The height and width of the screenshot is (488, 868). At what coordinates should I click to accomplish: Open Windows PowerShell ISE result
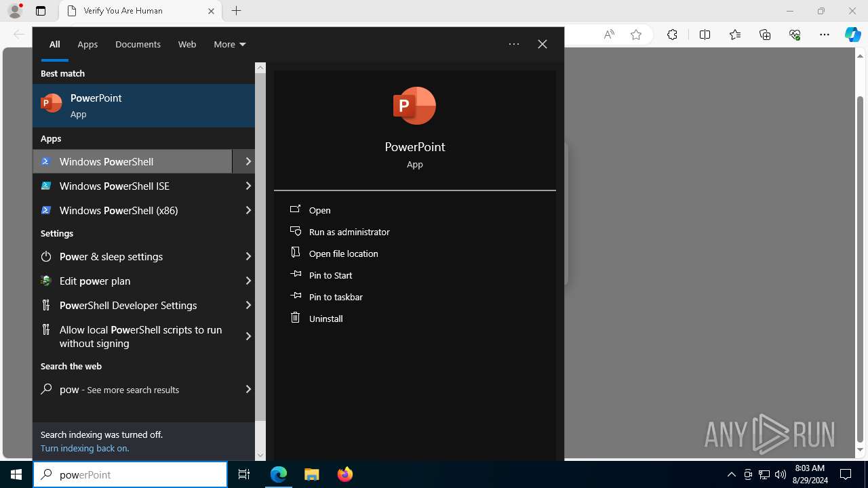coord(132,186)
